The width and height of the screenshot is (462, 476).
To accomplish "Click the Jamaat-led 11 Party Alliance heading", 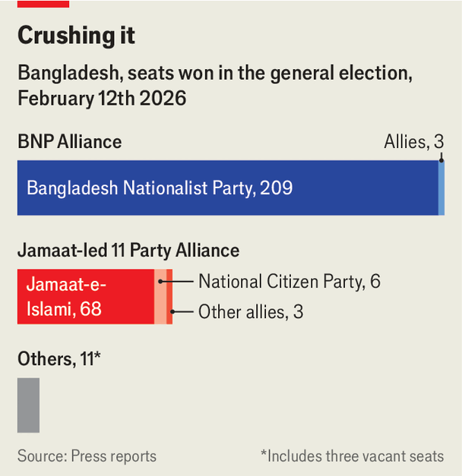I will (x=128, y=251).
